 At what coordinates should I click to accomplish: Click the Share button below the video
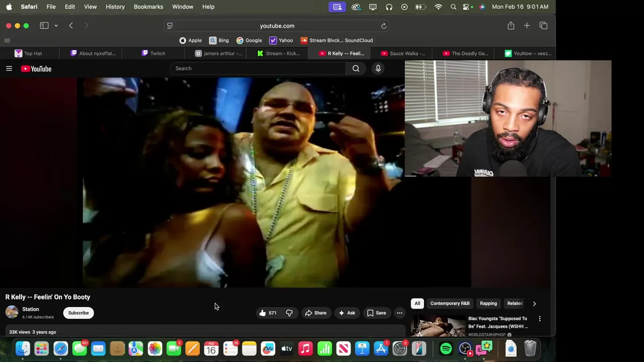(315, 313)
